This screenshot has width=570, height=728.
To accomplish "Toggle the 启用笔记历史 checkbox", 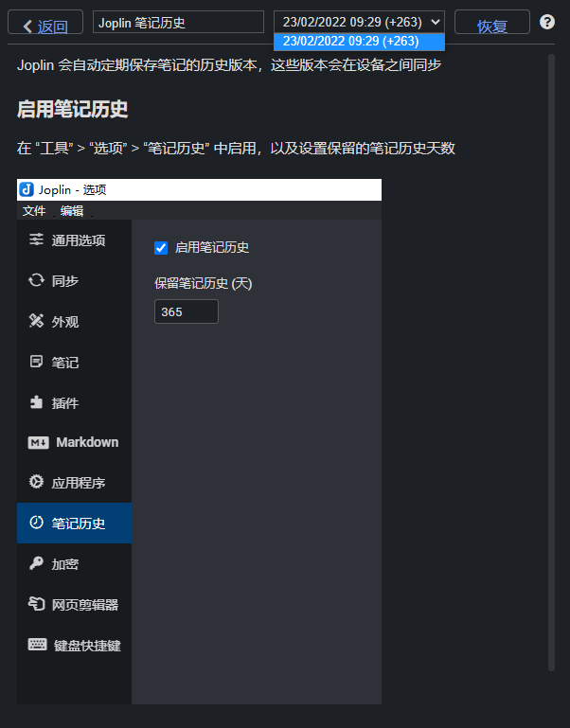I will click(161, 248).
